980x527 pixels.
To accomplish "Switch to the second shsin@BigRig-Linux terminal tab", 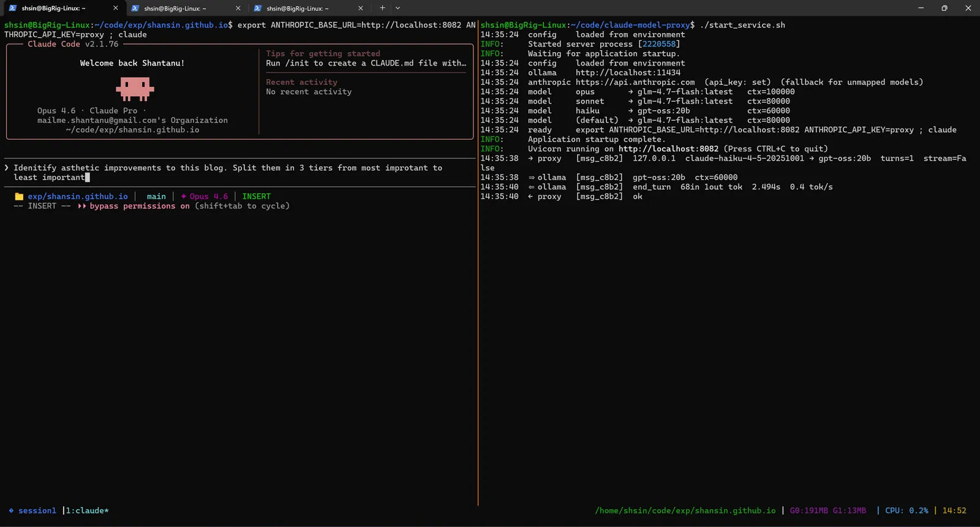I will (186, 8).
